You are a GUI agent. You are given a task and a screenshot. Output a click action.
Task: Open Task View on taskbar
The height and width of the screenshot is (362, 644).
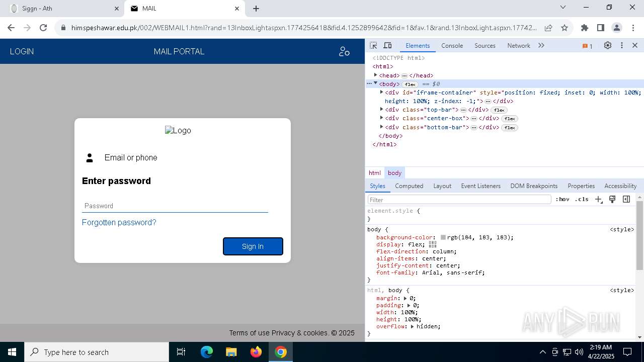tap(181, 352)
